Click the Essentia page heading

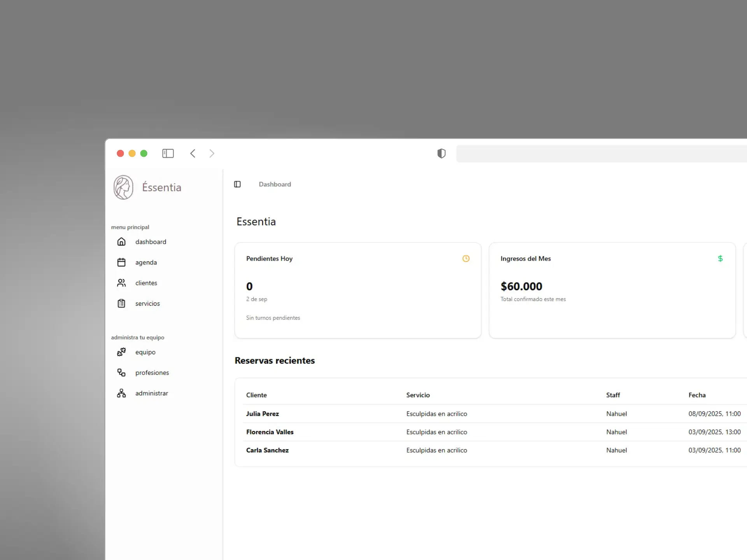256,222
